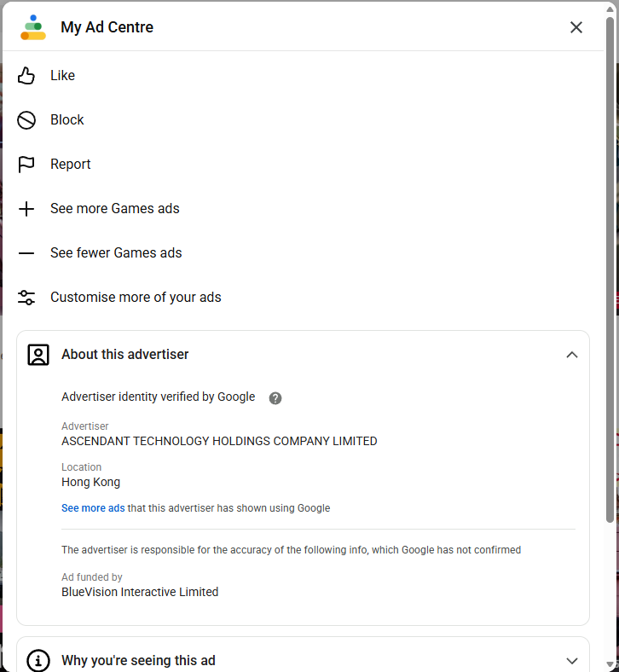
Task: Click the Hong Kong location value
Action: pos(91,482)
